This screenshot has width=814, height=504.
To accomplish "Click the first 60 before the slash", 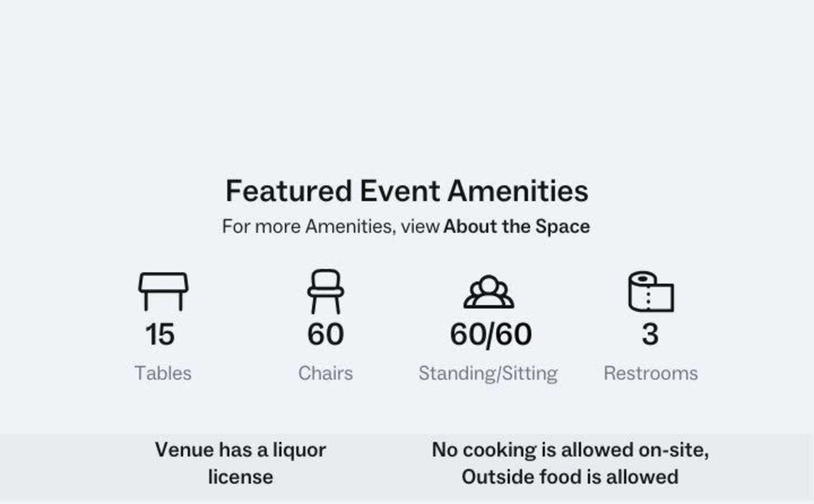I will coord(468,334).
